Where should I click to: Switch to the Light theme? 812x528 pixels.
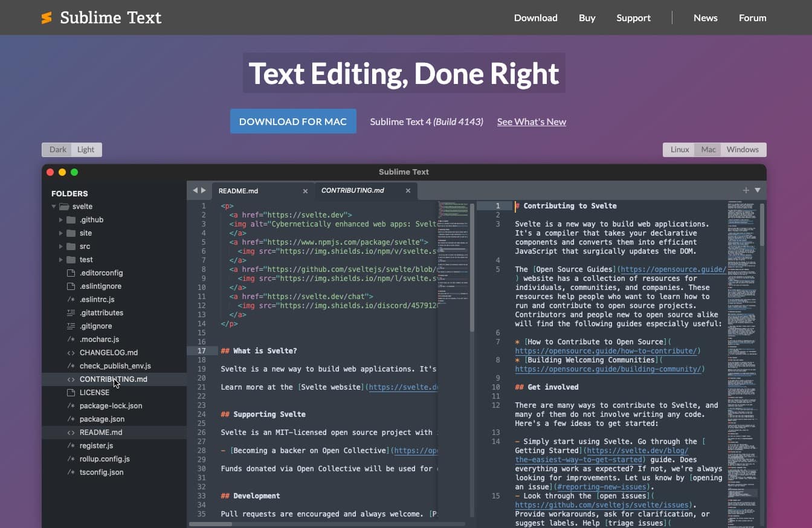[86, 149]
